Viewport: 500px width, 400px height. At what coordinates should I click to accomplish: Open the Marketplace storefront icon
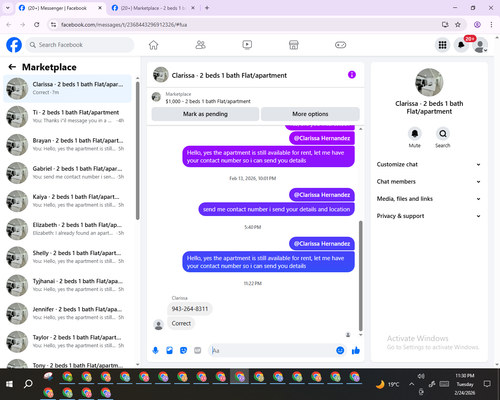[294, 45]
